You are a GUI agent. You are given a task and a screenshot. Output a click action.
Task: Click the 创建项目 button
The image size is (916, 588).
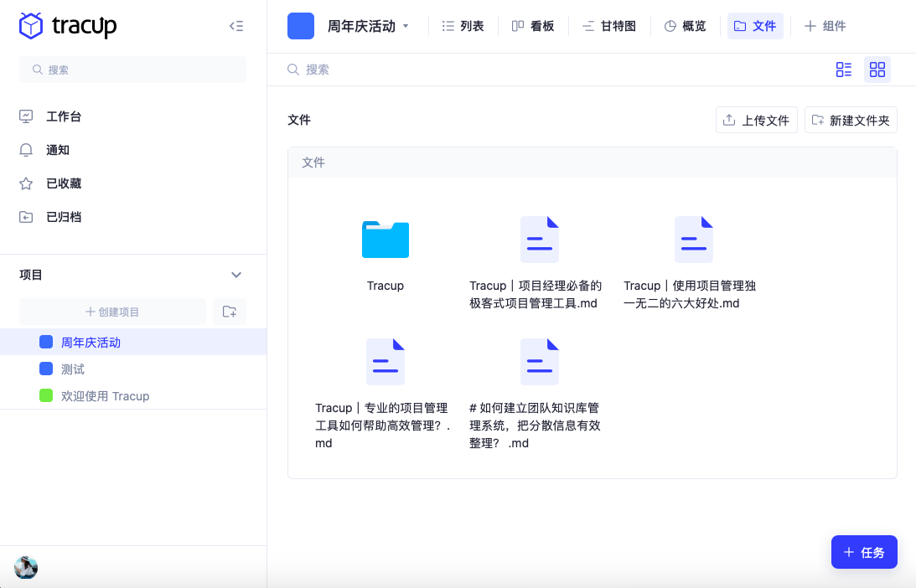113,312
